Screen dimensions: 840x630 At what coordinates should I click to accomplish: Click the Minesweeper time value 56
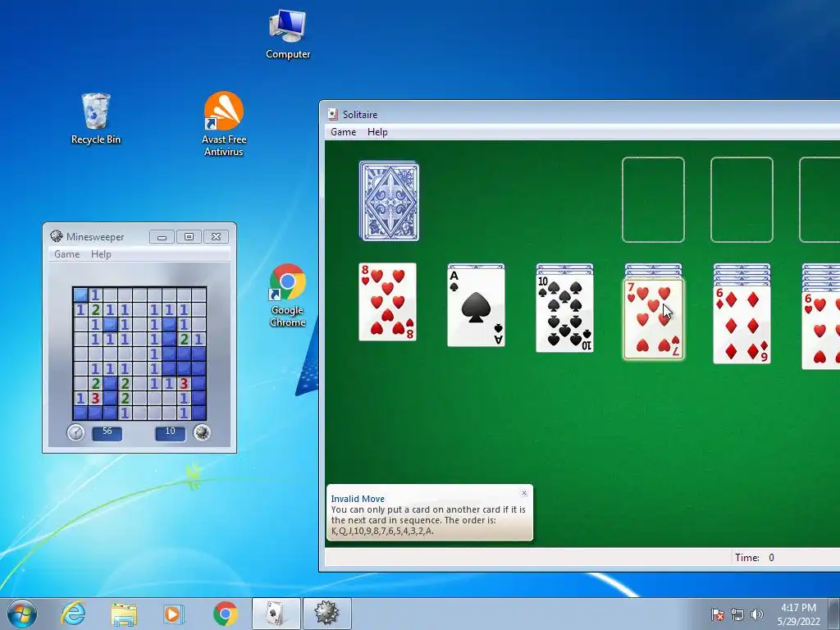pos(107,433)
